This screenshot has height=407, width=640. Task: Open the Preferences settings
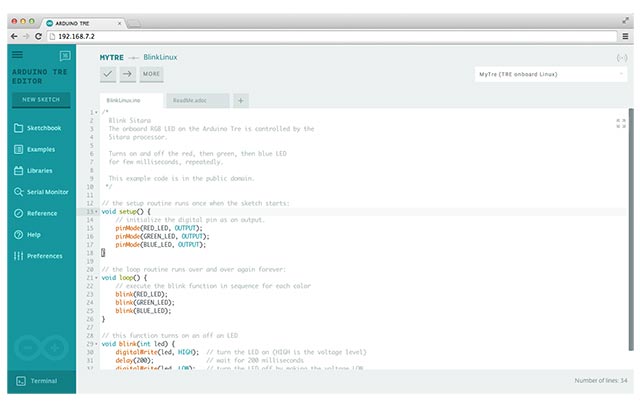(40, 255)
